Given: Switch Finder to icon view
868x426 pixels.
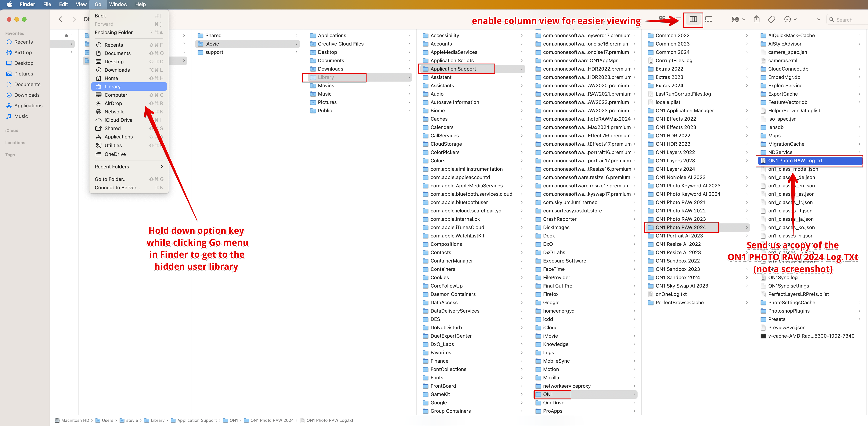Looking at the screenshot, I should point(662,18).
